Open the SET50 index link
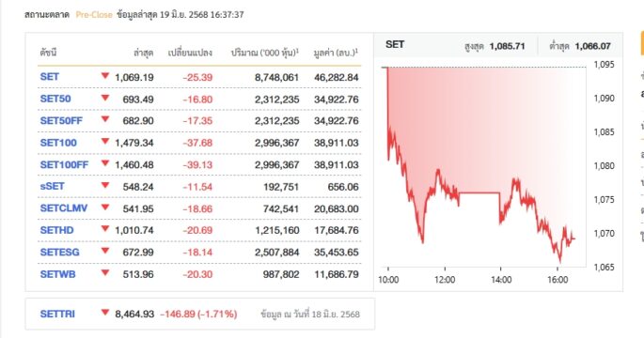Image resolution: width=644 pixels, height=338 pixels. pos(55,99)
